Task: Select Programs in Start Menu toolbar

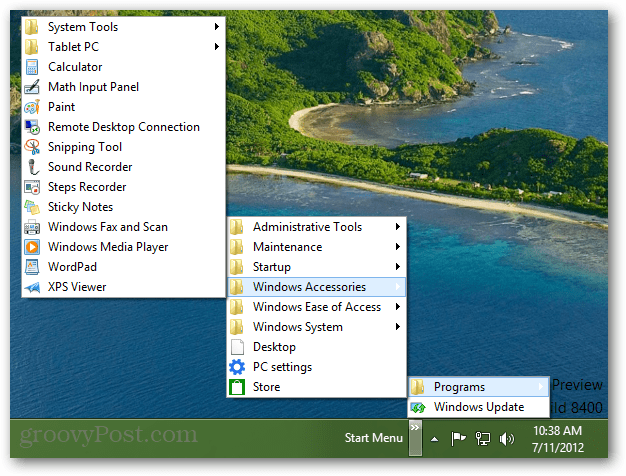Action: [479, 387]
